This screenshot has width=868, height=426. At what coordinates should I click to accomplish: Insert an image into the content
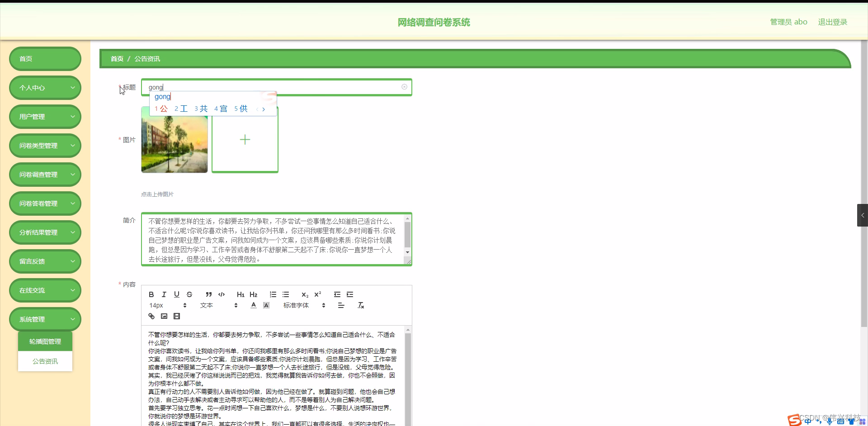(x=164, y=316)
